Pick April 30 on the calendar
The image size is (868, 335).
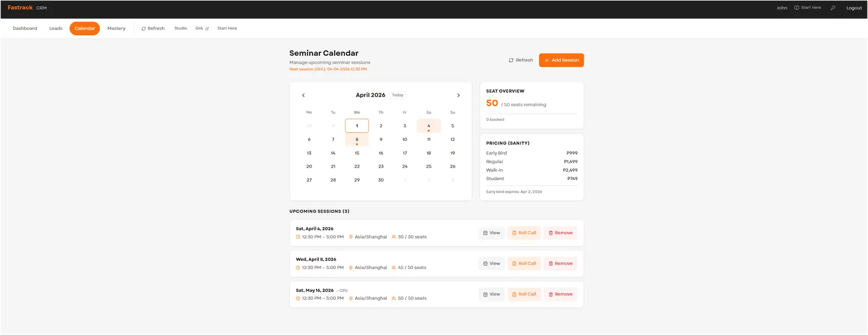tap(381, 180)
